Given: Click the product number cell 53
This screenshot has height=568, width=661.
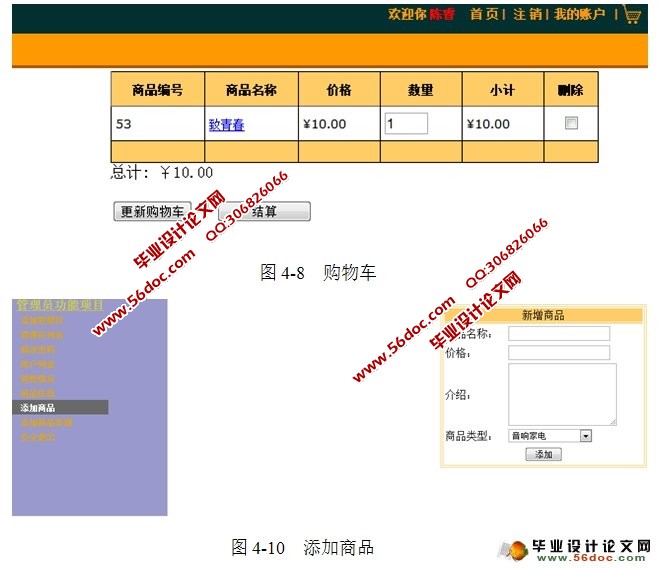Looking at the screenshot, I should point(158,124).
